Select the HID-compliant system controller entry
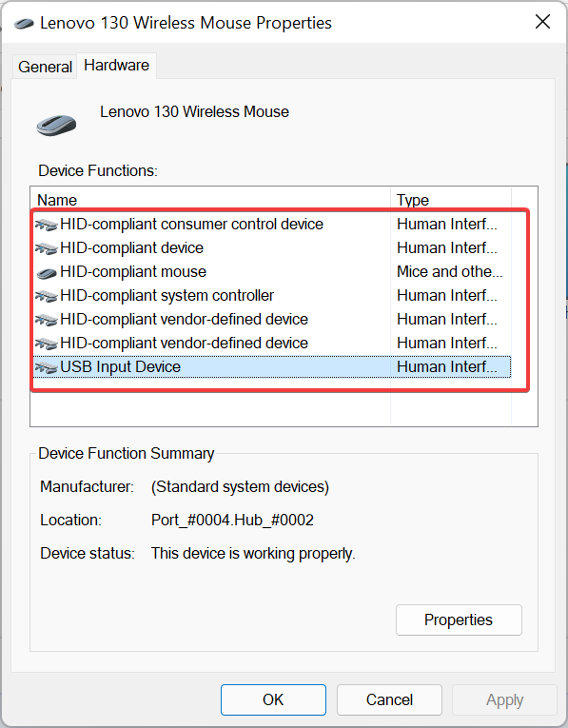568x728 pixels. [271, 295]
